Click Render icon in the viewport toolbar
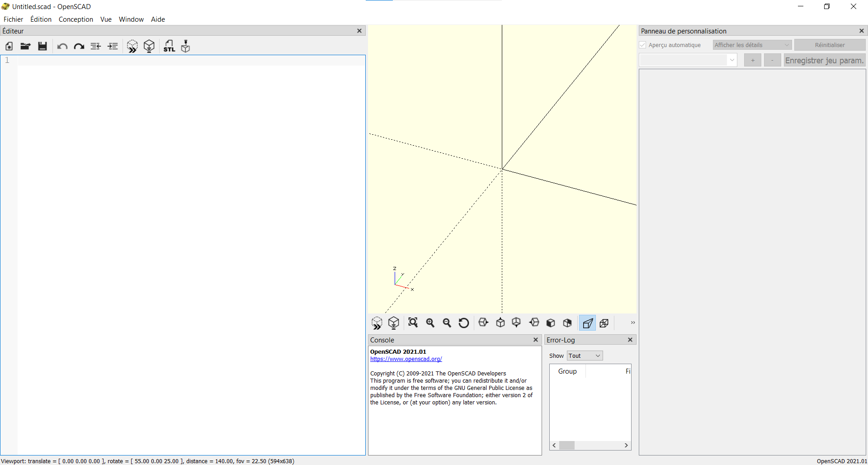This screenshot has width=868, height=465. point(394,323)
